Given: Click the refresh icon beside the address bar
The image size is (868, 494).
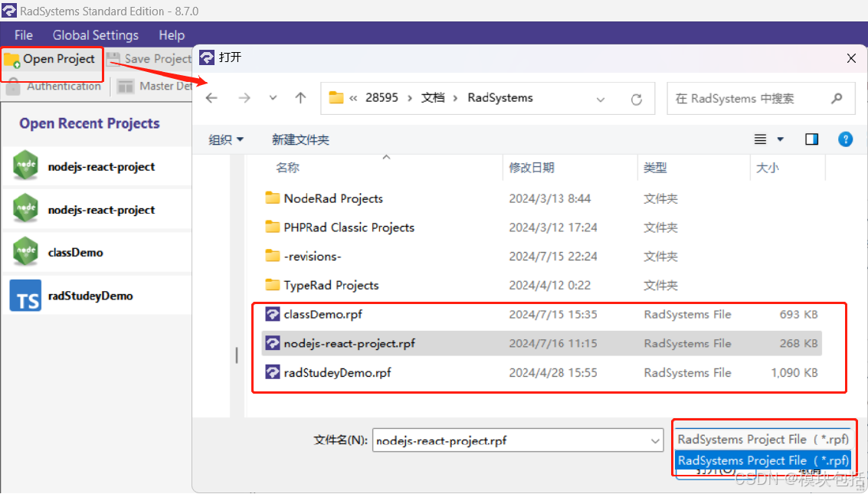Looking at the screenshot, I should (637, 98).
